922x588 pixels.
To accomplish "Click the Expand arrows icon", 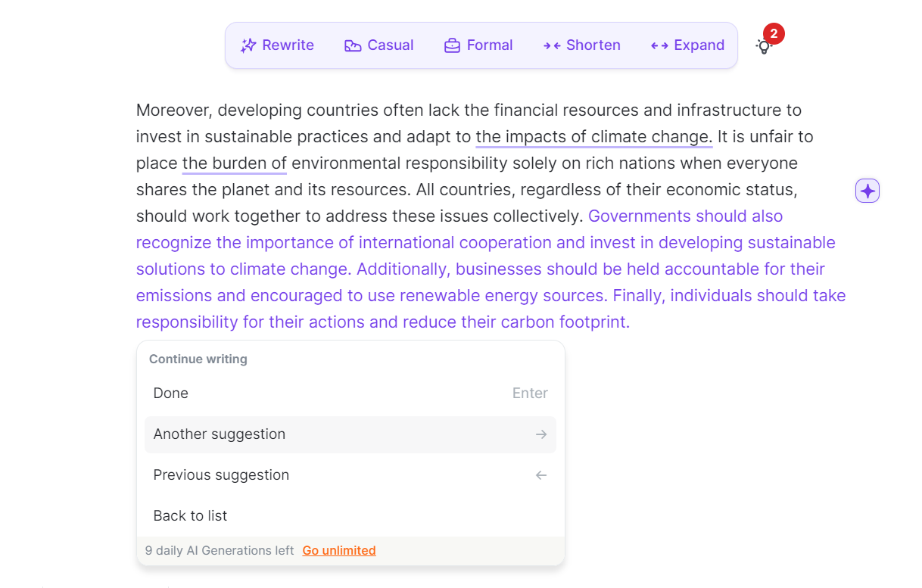I will (659, 45).
